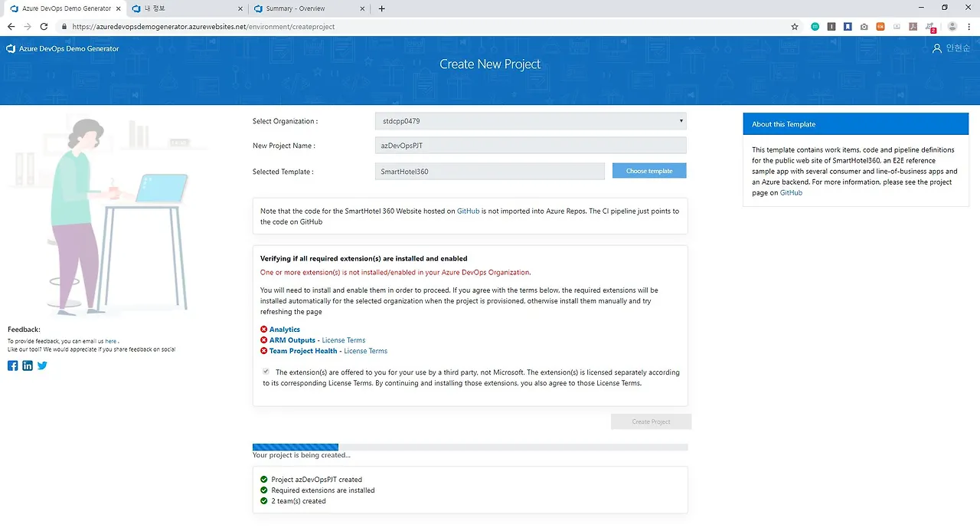Click the project creation progress bar

(x=470, y=447)
